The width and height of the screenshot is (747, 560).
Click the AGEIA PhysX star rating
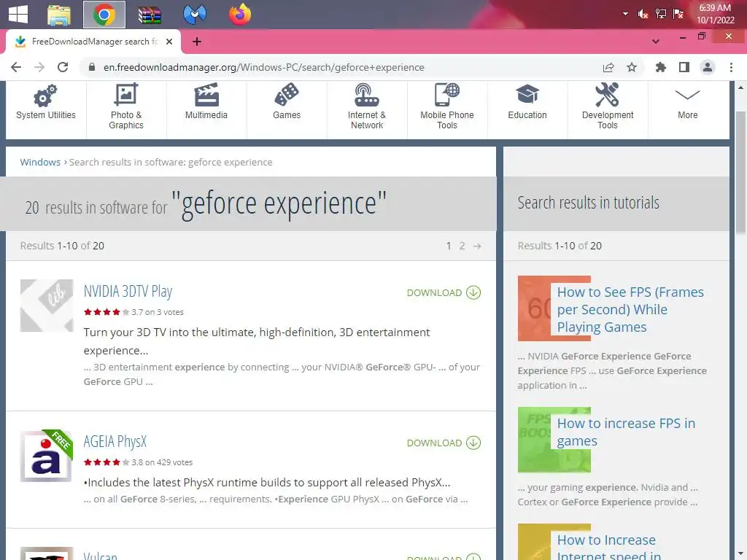(x=107, y=462)
